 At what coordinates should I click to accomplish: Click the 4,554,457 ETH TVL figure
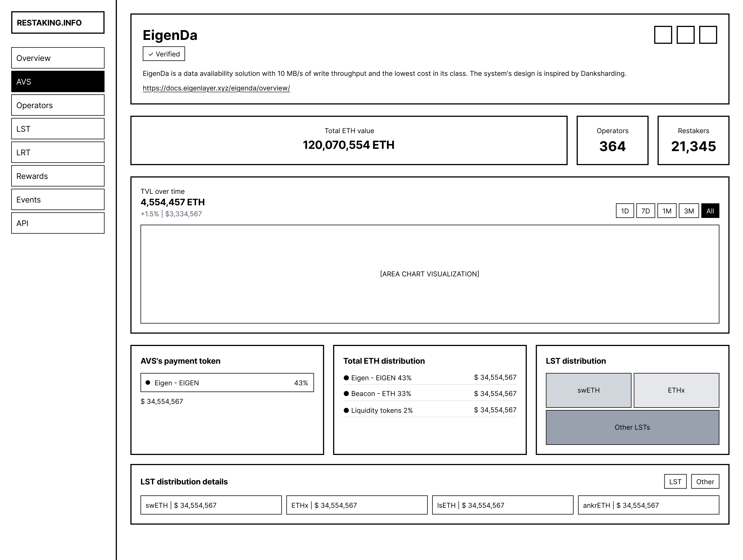(x=173, y=202)
